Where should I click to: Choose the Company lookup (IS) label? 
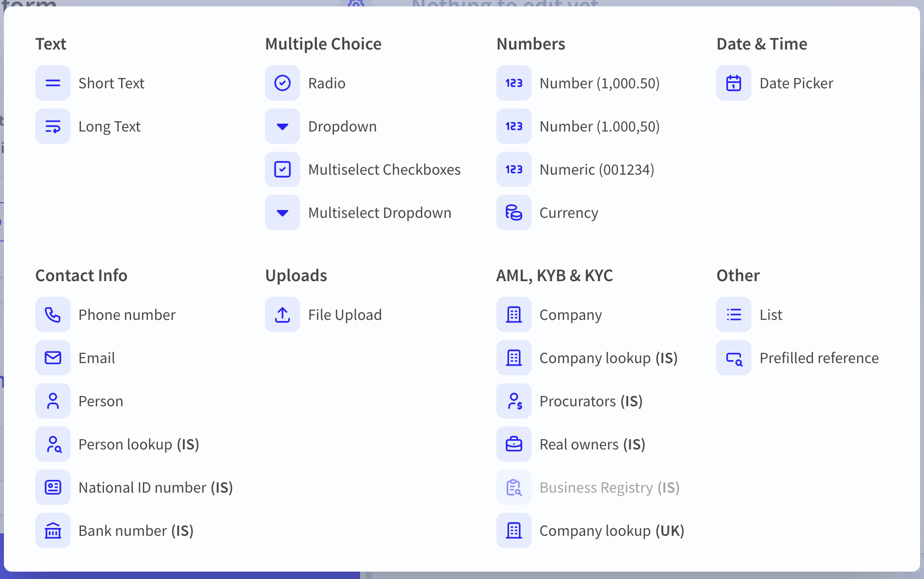pyautogui.click(x=609, y=358)
